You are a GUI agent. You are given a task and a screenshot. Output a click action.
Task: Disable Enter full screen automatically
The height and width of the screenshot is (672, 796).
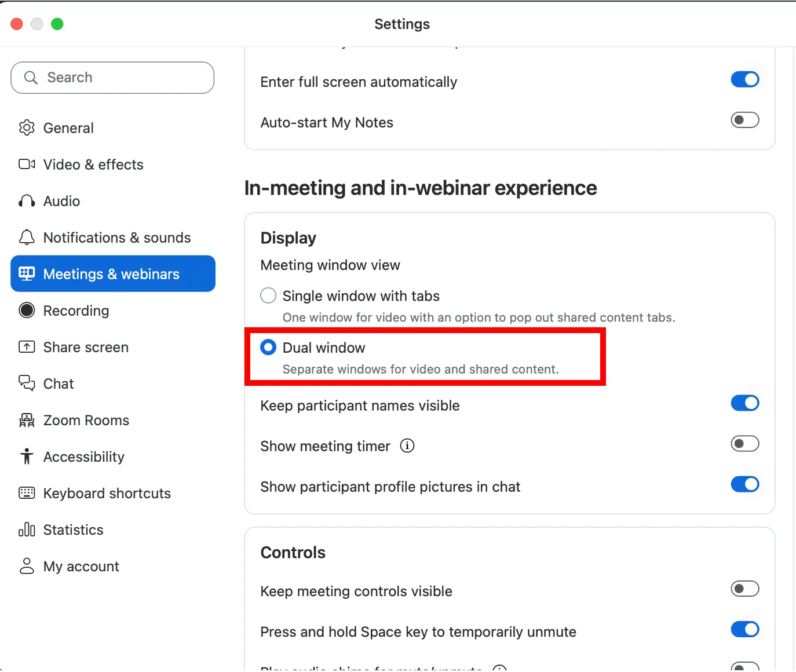[745, 79]
